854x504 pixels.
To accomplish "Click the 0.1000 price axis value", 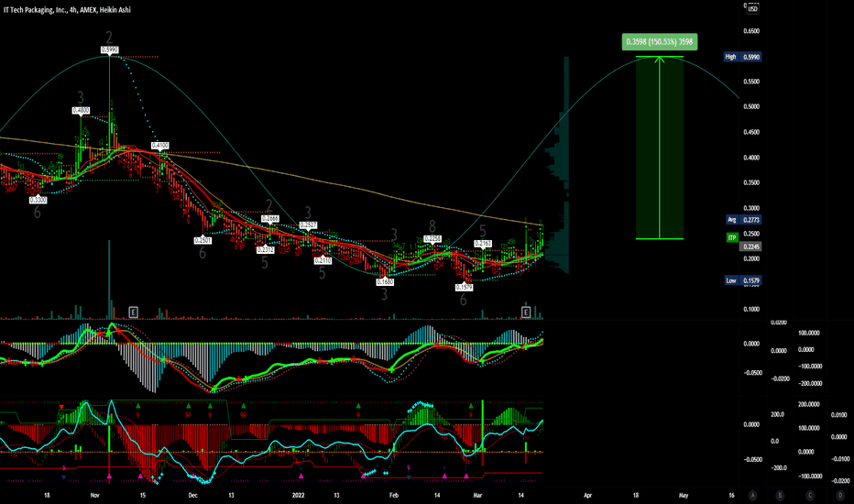I will (x=751, y=310).
